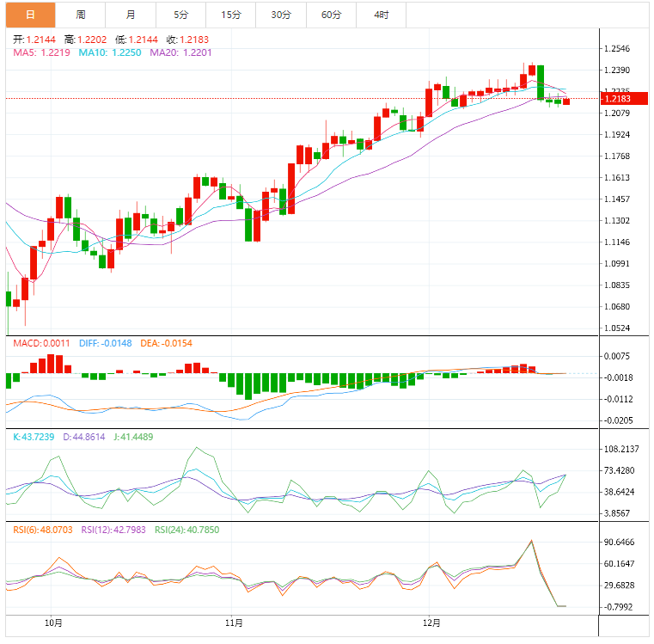
Task: Click the RSI(24): 40.7850 label
Action: point(186,530)
